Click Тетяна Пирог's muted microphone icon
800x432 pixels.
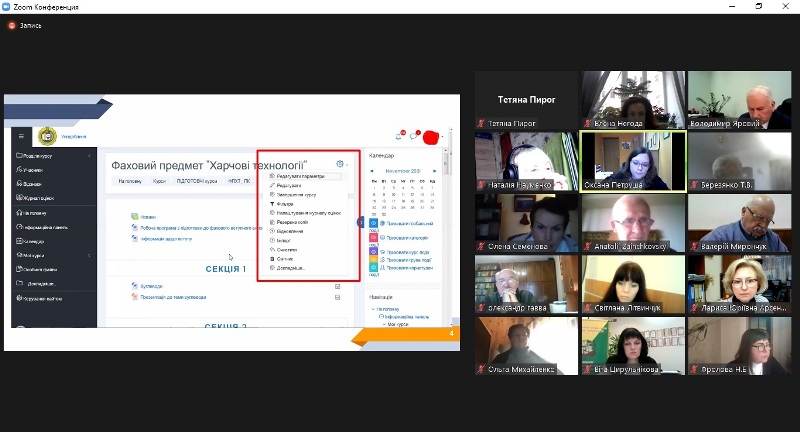coord(481,123)
